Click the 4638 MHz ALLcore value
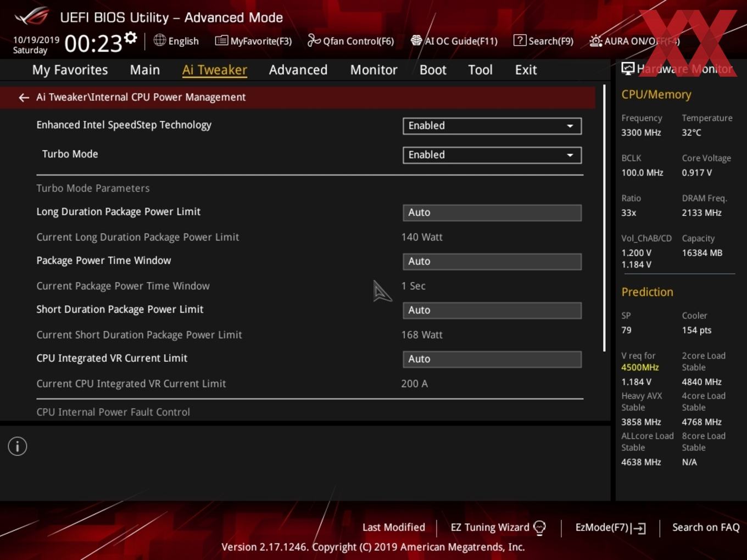 click(x=641, y=462)
